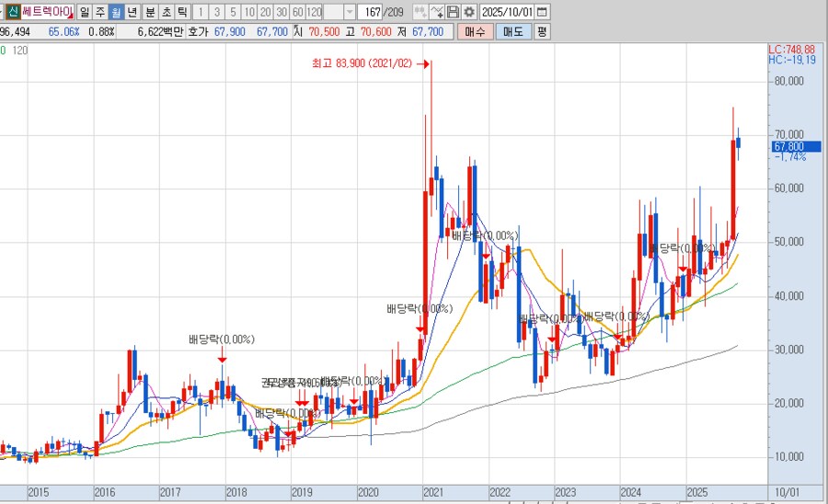Click the green 신 icon beside stock name
The image size is (828, 504).
(11, 12)
